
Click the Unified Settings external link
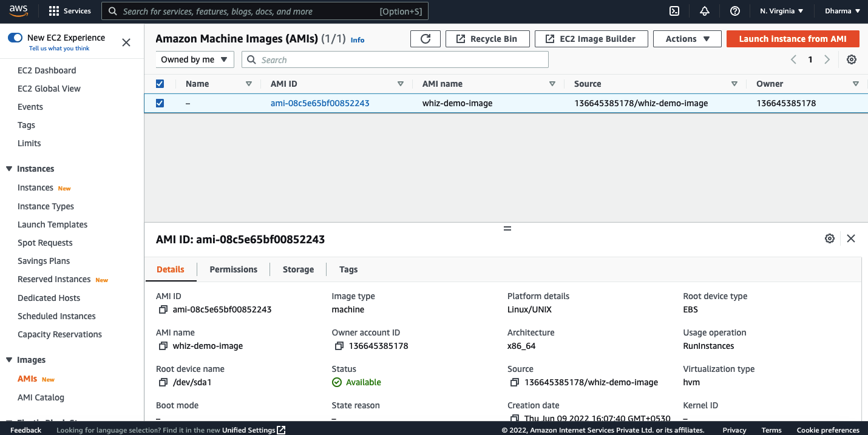tap(254, 430)
